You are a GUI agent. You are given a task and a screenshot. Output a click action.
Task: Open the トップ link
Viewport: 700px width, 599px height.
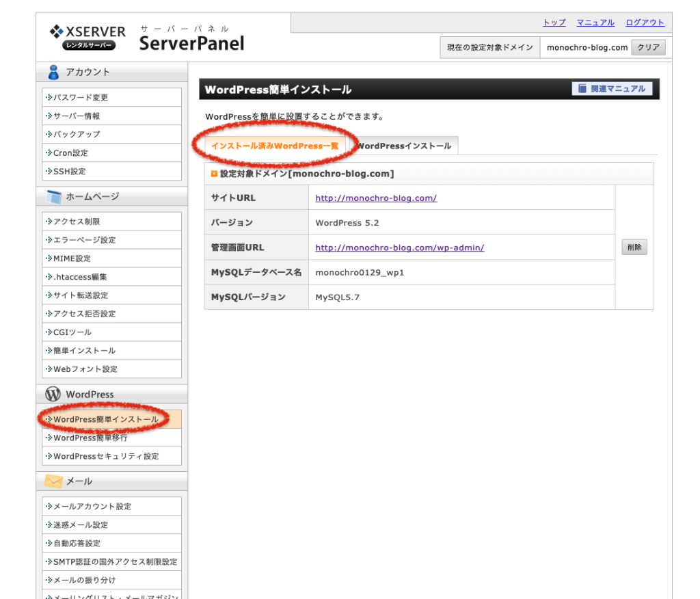pos(554,23)
